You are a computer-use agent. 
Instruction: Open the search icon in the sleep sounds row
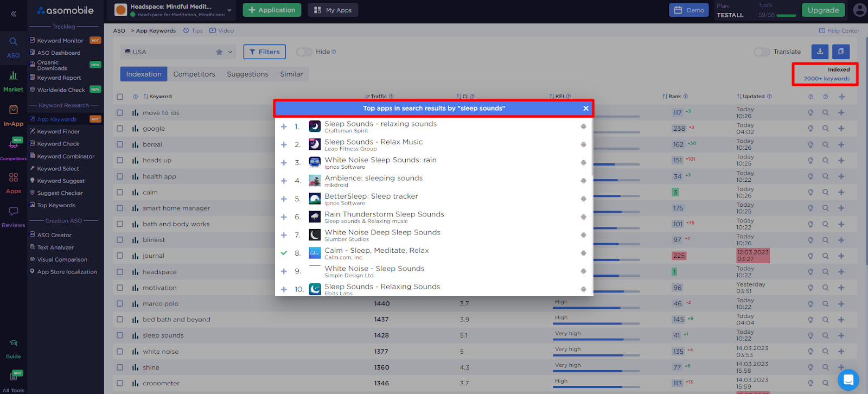[x=825, y=335]
